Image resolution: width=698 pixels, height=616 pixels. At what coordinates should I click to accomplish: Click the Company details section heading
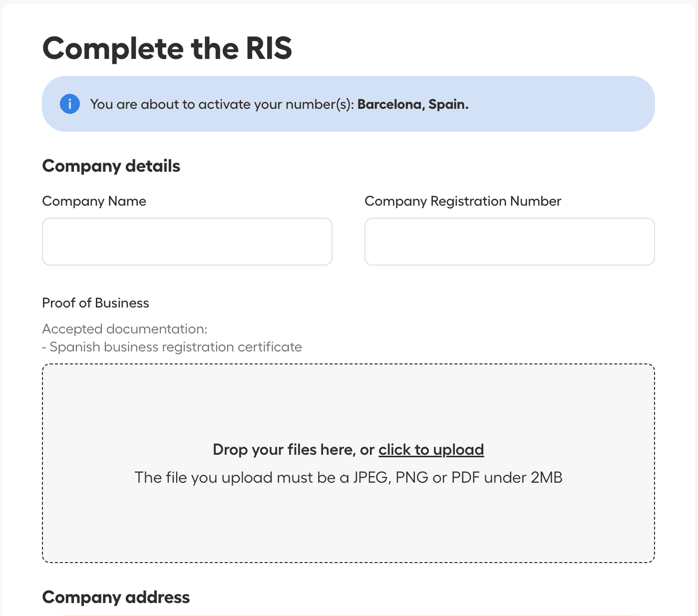111,166
